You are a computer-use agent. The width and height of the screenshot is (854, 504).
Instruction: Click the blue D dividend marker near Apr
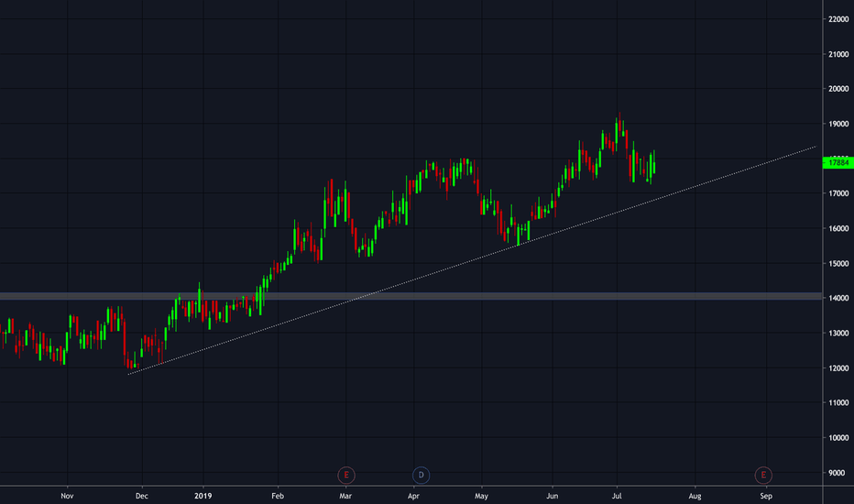click(x=421, y=475)
